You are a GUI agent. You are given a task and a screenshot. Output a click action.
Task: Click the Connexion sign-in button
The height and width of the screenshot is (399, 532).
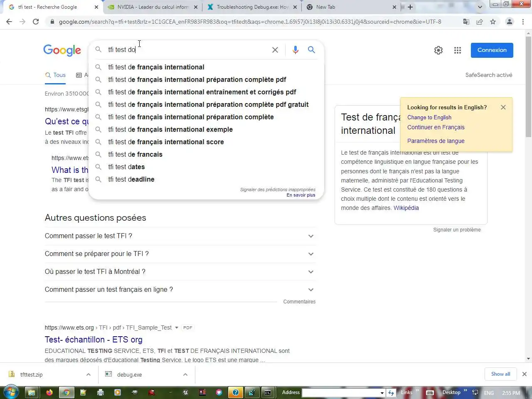[492, 50]
